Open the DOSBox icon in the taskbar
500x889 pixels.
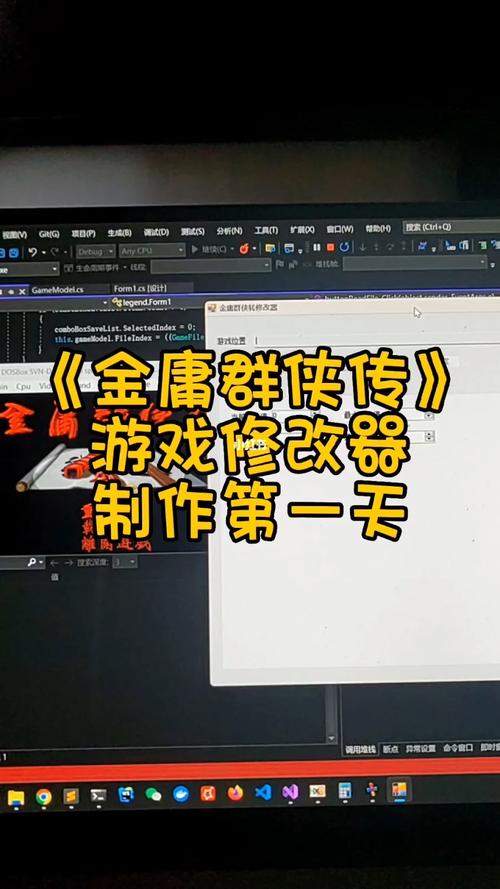tap(317, 791)
